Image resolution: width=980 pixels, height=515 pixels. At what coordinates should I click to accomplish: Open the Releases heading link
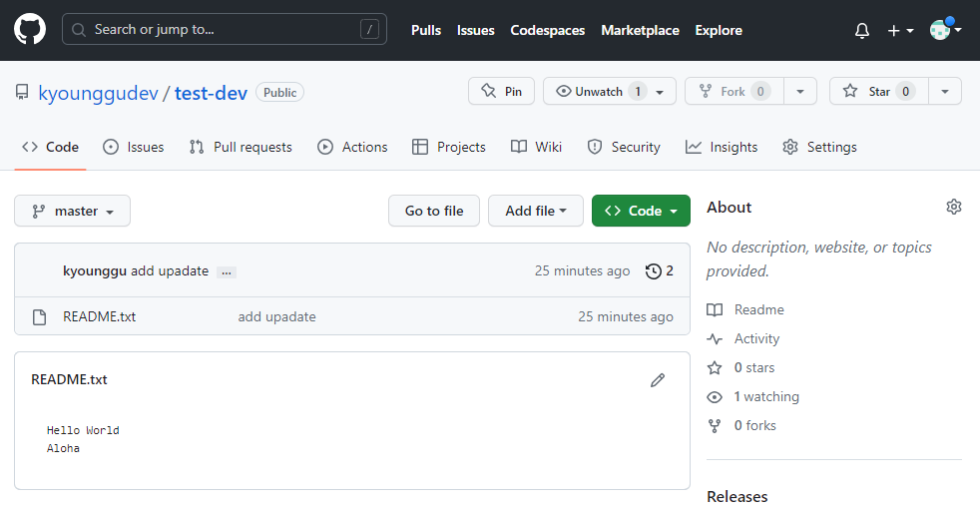(737, 496)
